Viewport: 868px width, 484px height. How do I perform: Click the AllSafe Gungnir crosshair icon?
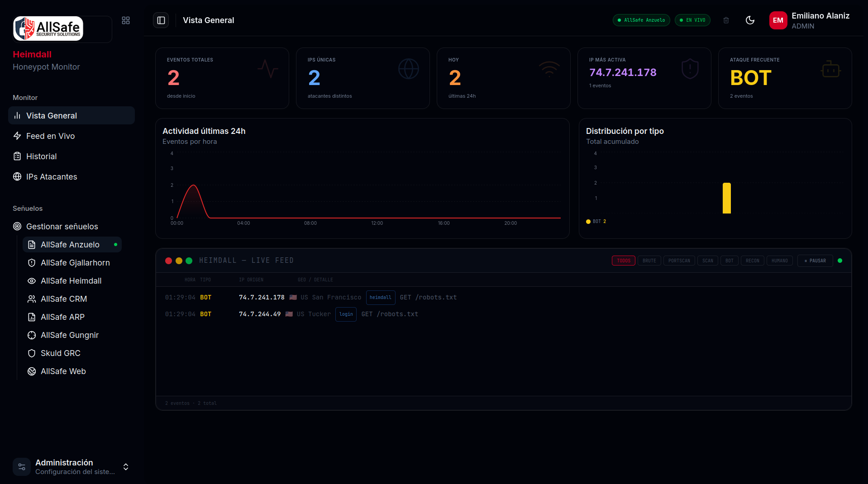pos(32,335)
